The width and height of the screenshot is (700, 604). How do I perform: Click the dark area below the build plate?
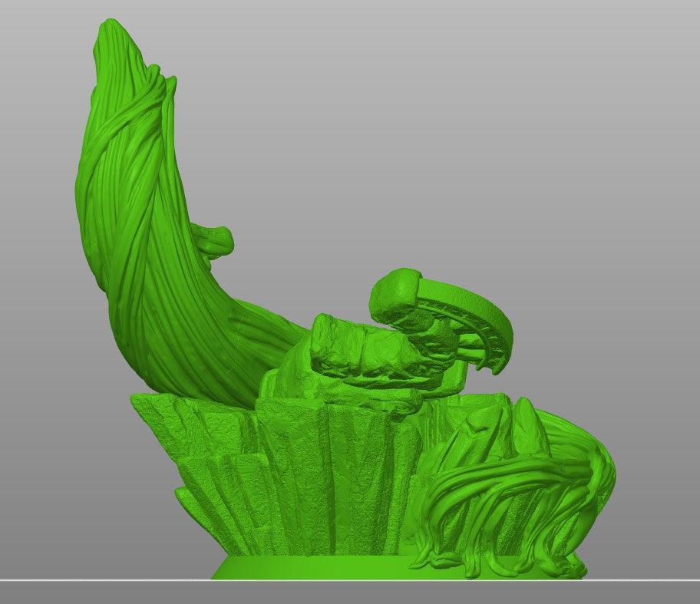[345, 592]
